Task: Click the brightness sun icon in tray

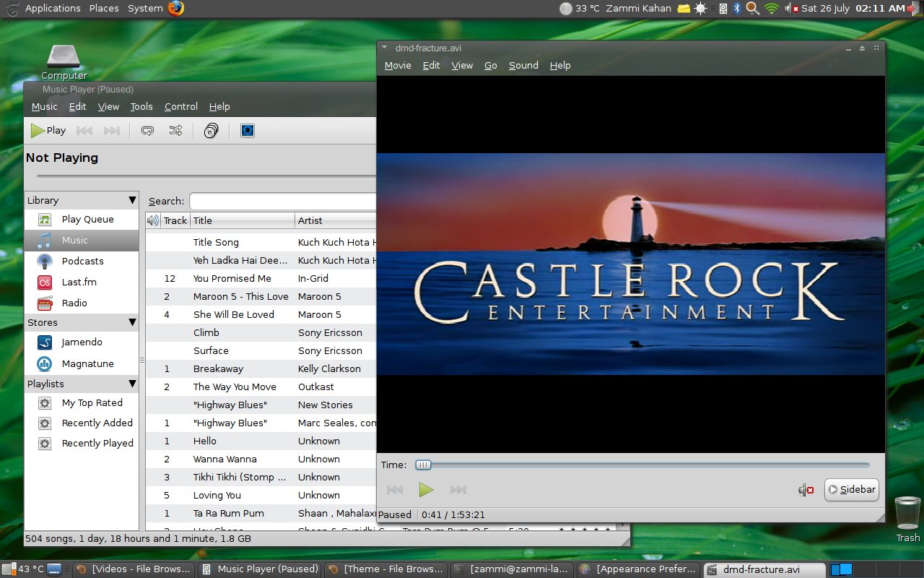Action: 700,8
